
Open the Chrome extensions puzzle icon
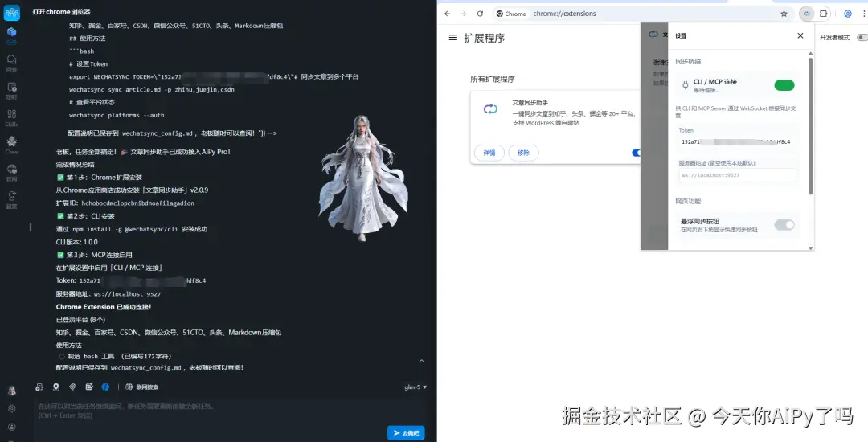[x=824, y=14]
